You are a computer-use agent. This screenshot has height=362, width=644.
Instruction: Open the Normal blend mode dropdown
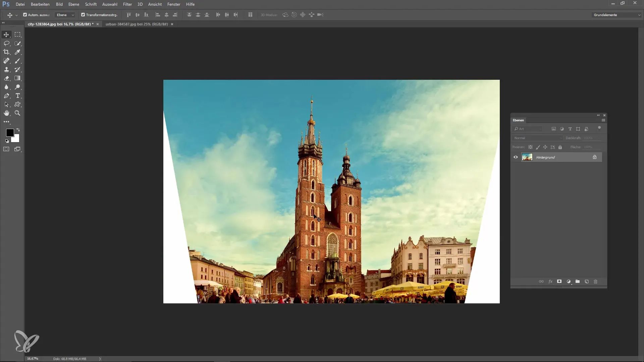[x=538, y=138]
